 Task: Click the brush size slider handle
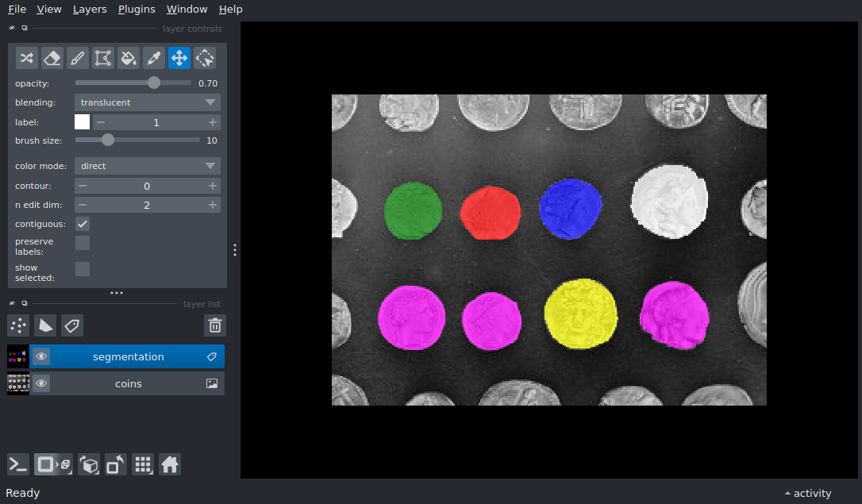point(108,140)
